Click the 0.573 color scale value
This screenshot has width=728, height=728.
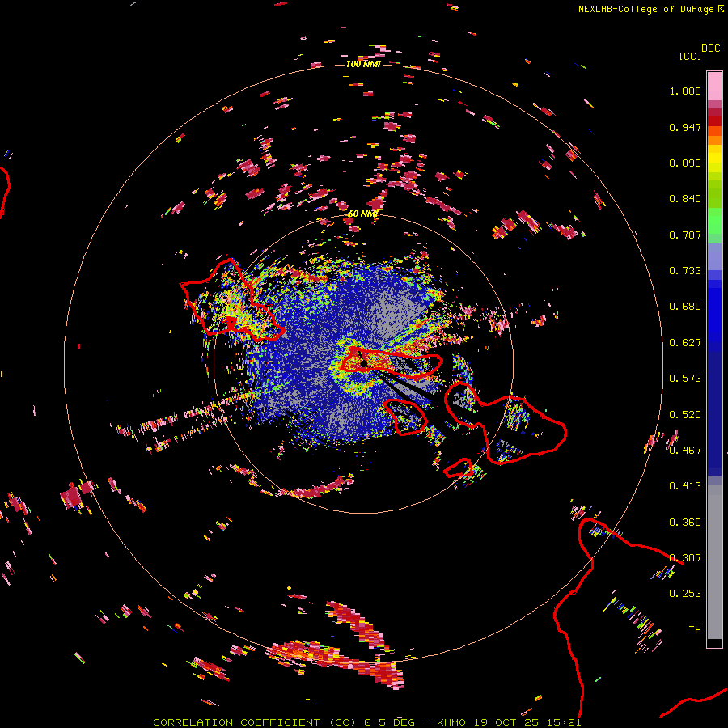point(685,379)
